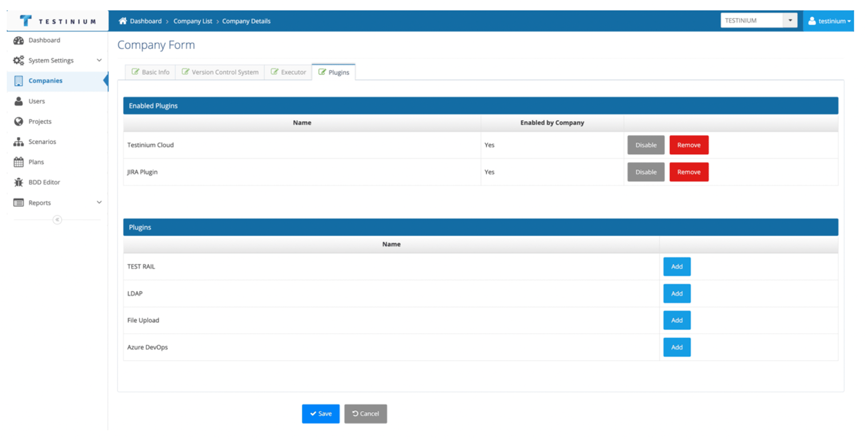Open the testinium user account menu

829,21
